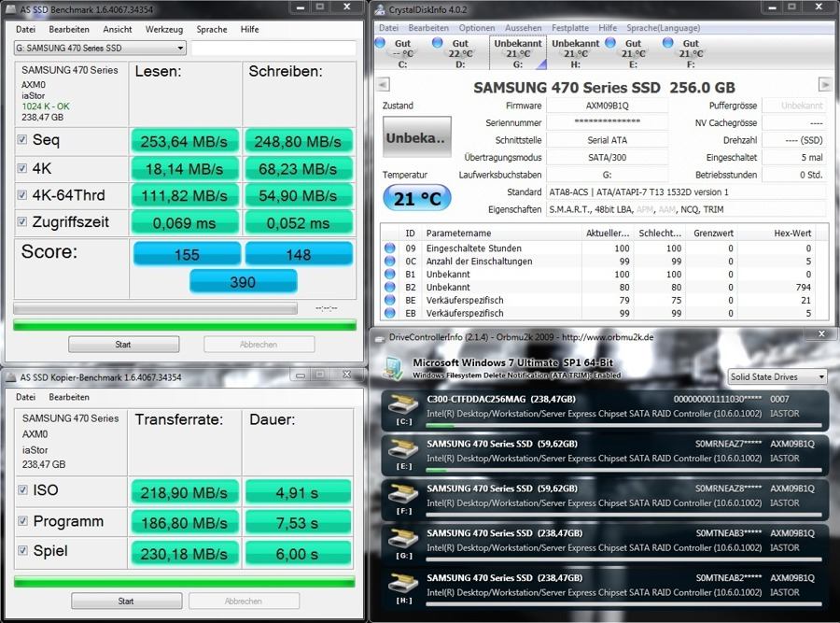This screenshot has height=623, width=840.
Task: Click the blue health orb for drive F:
Action: (668, 42)
